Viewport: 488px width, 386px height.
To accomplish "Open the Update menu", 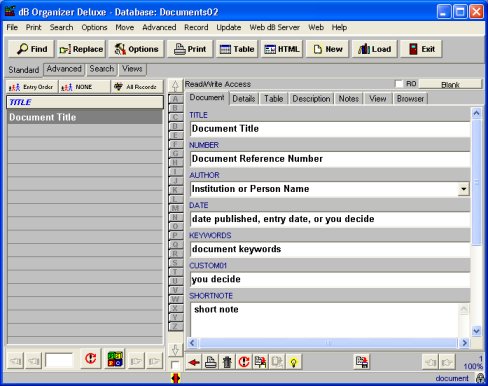I will click(x=229, y=27).
